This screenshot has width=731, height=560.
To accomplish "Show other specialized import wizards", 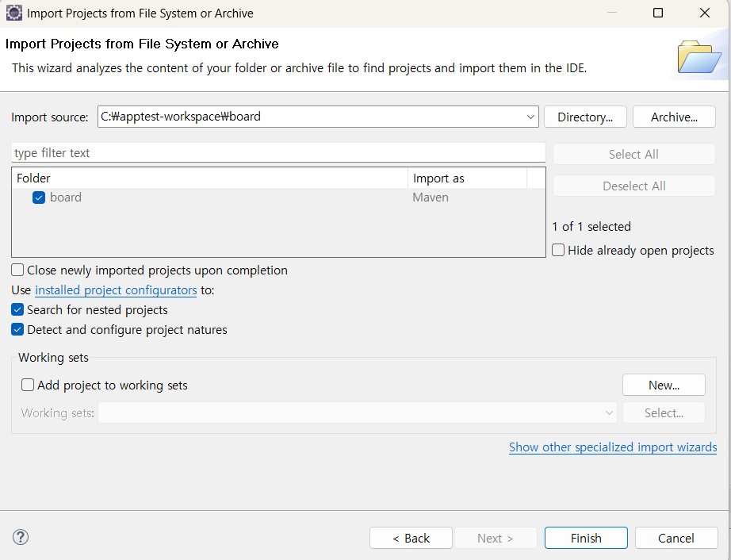I will [612, 447].
